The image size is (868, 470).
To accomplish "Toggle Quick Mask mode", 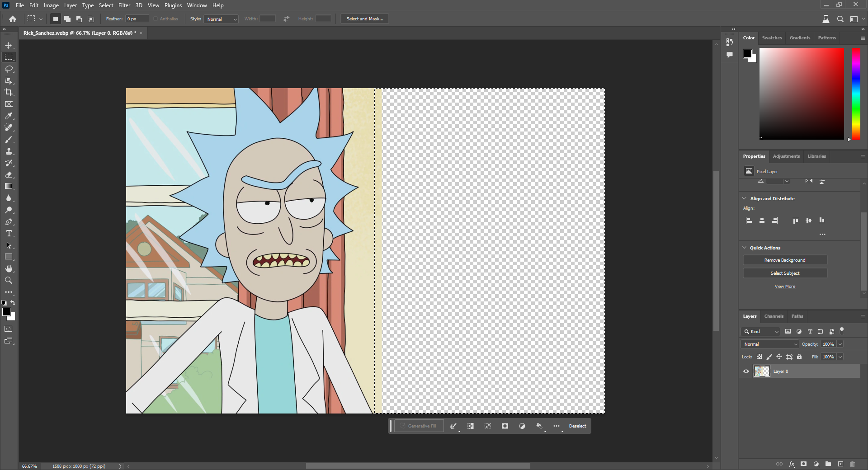I will [x=9, y=329].
